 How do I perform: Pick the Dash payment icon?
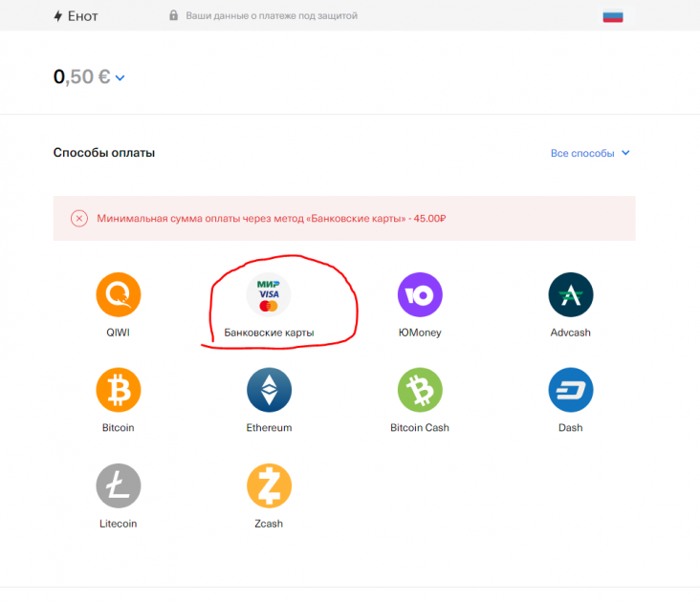point(571,390)
